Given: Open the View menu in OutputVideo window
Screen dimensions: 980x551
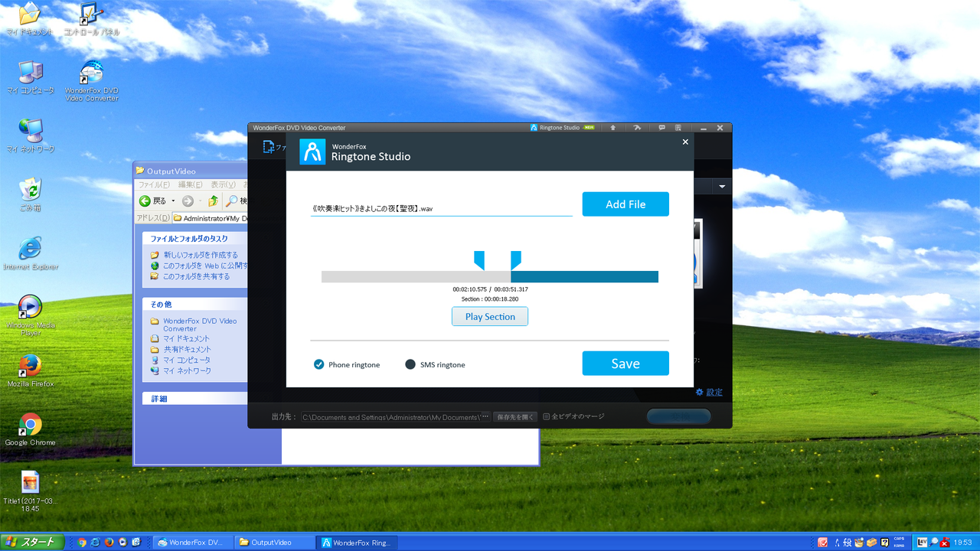Looking at the screenshot, I should point(223,184).
